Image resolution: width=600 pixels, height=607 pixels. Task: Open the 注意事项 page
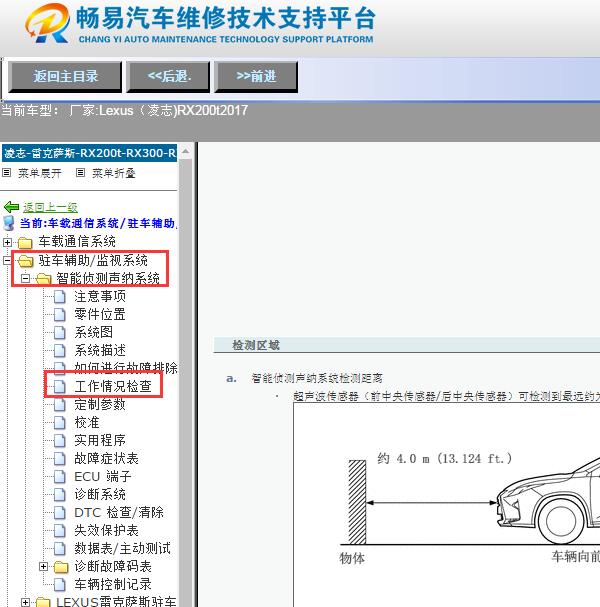point(100,297)
